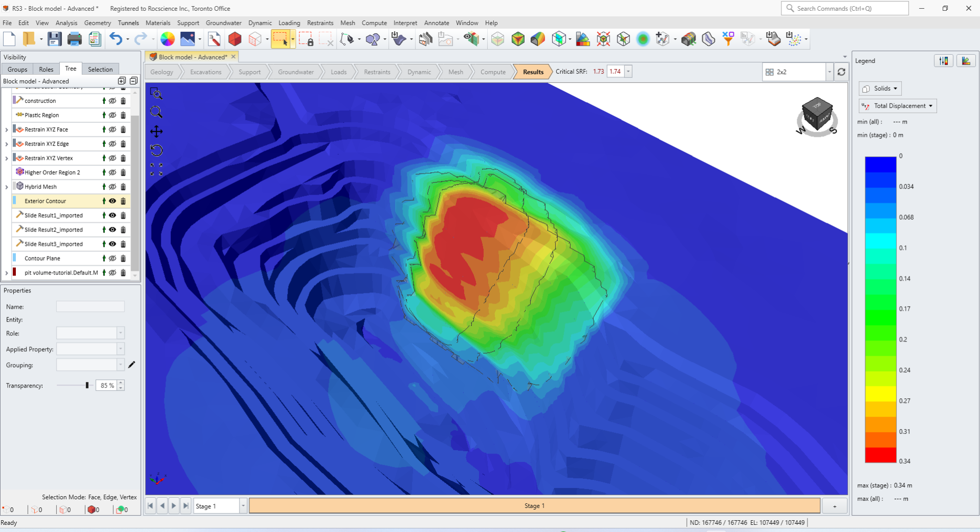Click the pan four-arrow icon in viewport
The height and width of the screenshot is (532, 980).
click(156, 132)
